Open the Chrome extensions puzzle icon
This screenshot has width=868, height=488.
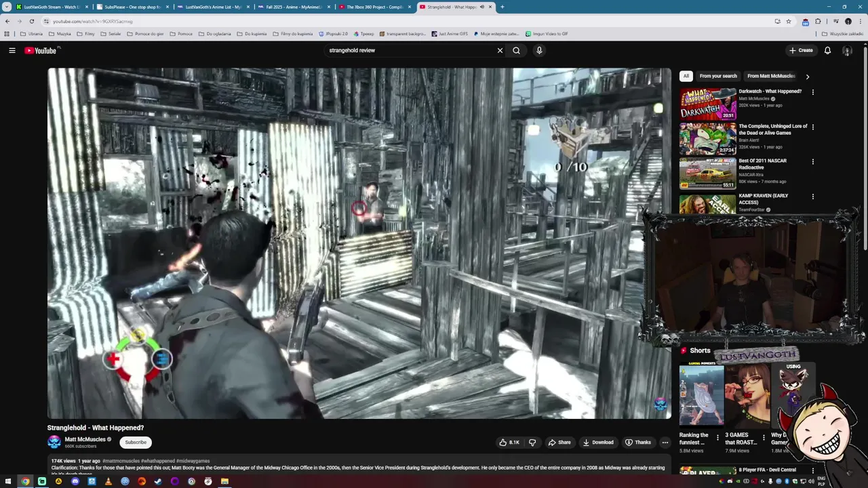pos(818,21)
